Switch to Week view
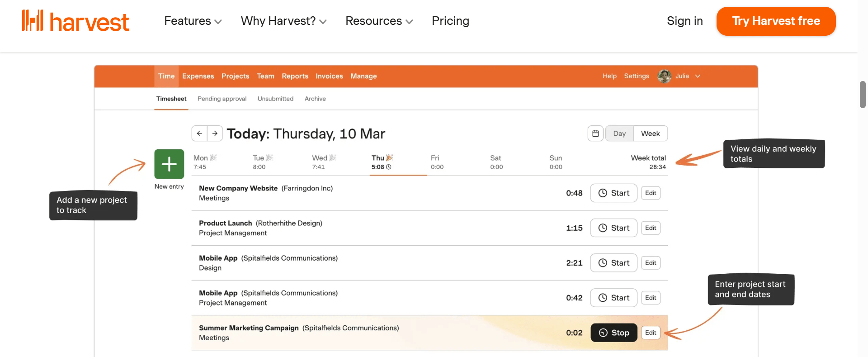Viewport: 868px width, 357px height. tap(650, 133)
